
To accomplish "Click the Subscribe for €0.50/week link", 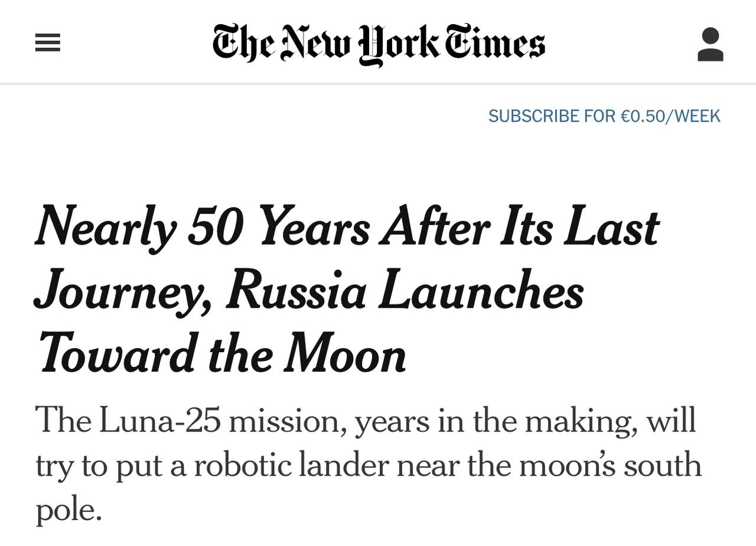I will pyautogui.click(x=604, y=116).
